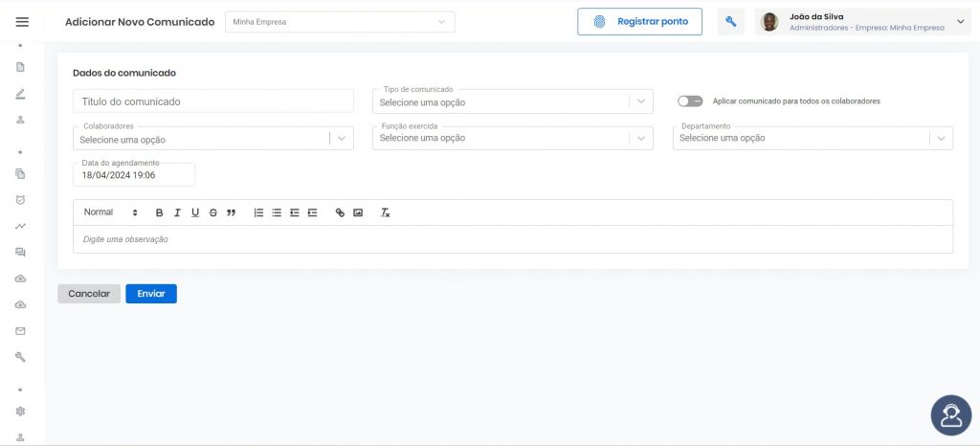Click the chat bubbles icon in the sidebar
Viewport: 980px width, 446px height.
pos(20,253)
